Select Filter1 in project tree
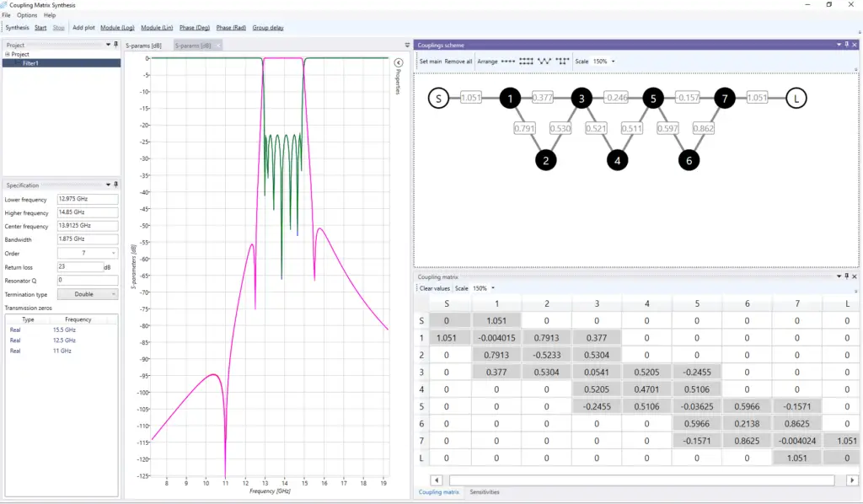The width and height of the screenshot is (863, 504). [x=30, y=63]
